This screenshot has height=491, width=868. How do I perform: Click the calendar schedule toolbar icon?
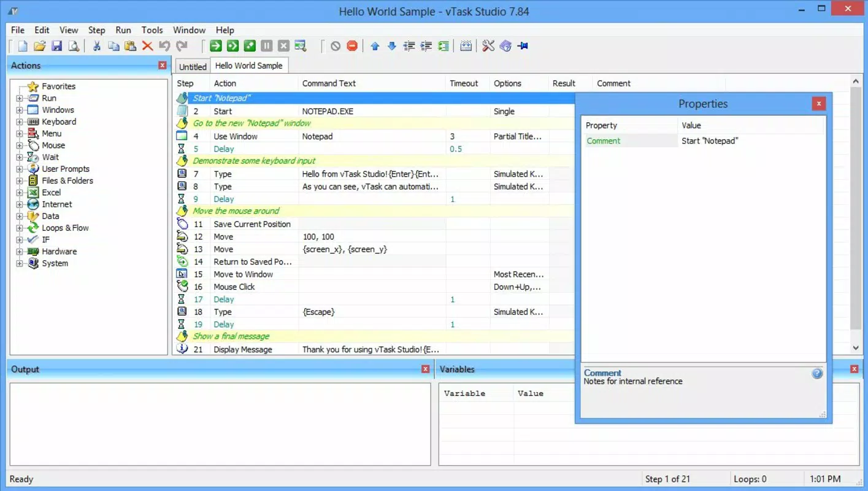point(466,46)
